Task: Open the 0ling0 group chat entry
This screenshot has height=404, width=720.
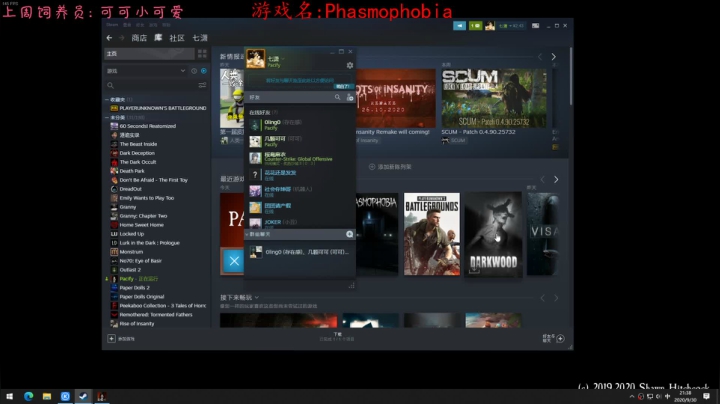Action: coord(300,252)
